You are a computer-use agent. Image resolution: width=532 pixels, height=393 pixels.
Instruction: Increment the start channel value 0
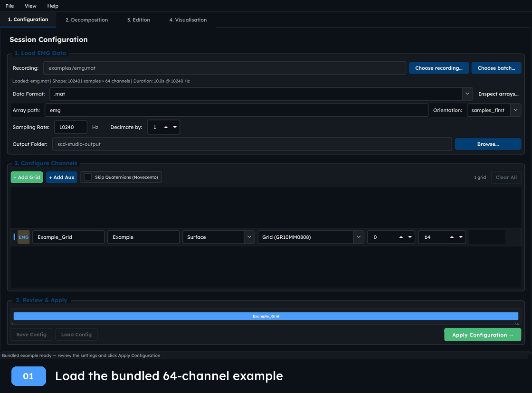pos(401,237)
